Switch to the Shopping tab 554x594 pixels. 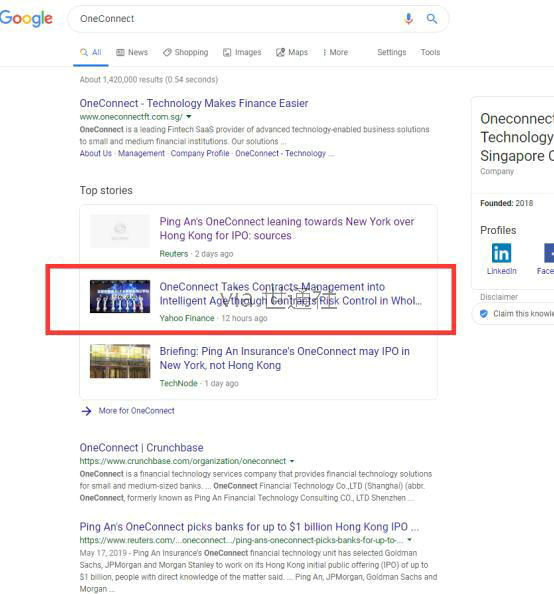pos(185,52)
